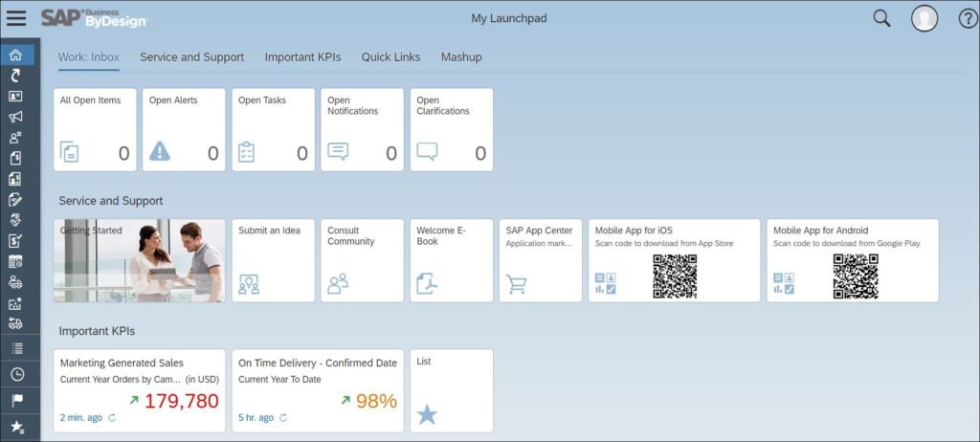Open the All Open Items tile
Screen dimensions: 980x442
(x=95, y=129)
